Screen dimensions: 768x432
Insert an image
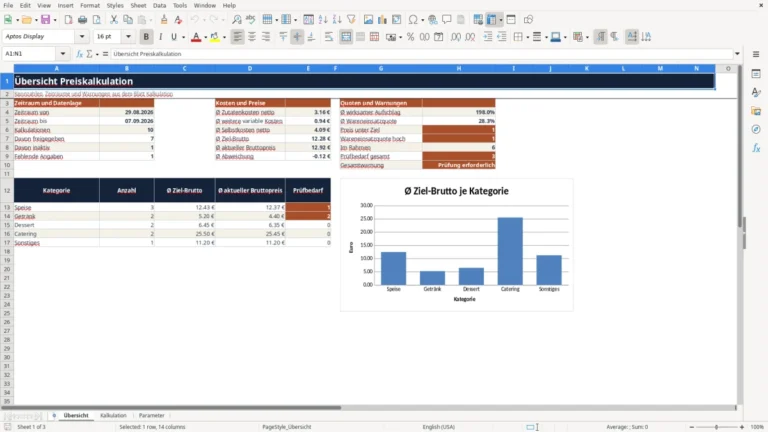click(368, 20)
